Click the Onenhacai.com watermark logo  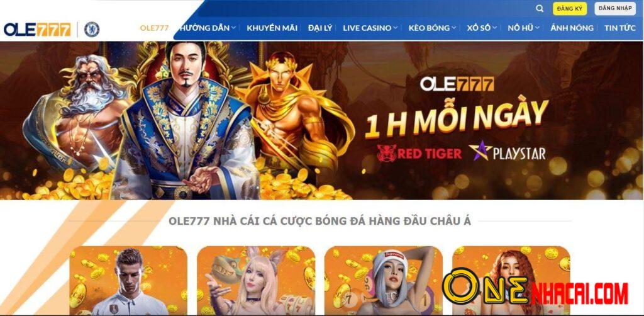pos(535,288)
